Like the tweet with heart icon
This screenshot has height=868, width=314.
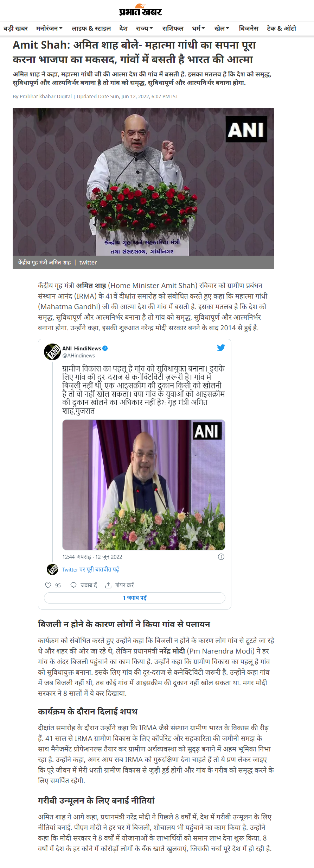pos(48,585)
